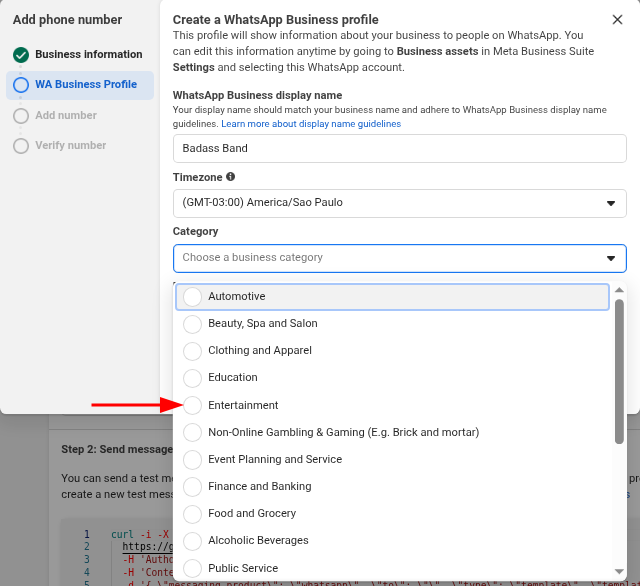Go to Business information step

(x=88, y=55)
